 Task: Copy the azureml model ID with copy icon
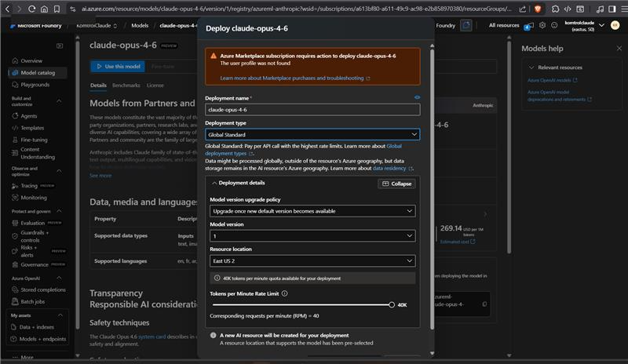[x=484, y=304]
